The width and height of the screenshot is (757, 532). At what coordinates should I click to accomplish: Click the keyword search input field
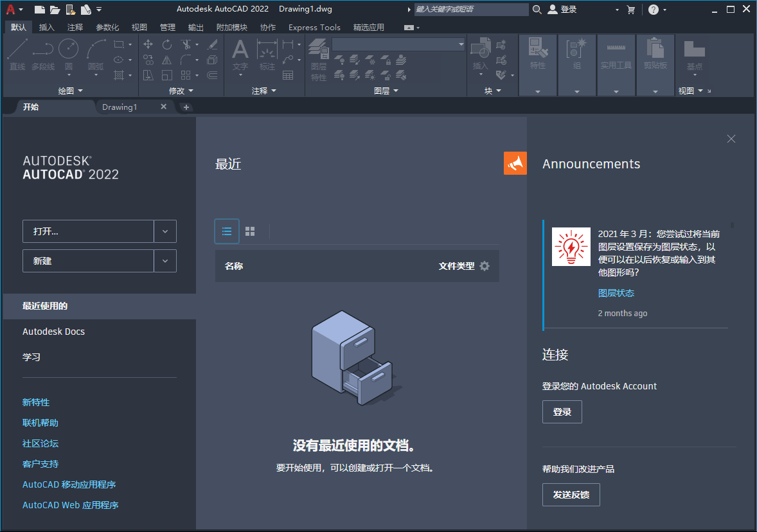point(472,9)
